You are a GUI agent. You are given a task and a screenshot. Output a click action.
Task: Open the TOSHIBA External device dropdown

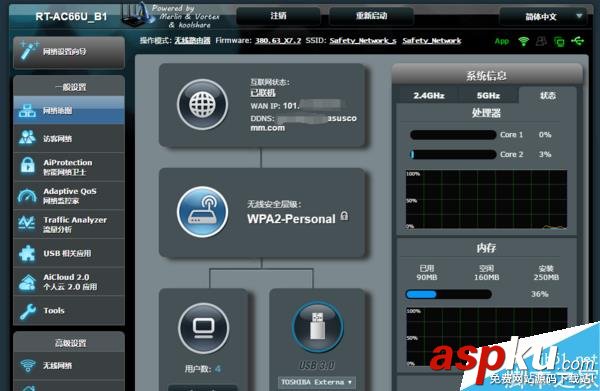(316, 382)
